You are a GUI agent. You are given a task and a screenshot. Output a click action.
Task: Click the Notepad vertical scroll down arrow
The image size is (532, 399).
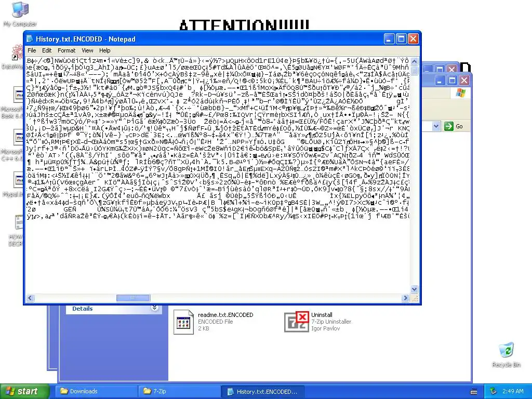tap(414, 289)
